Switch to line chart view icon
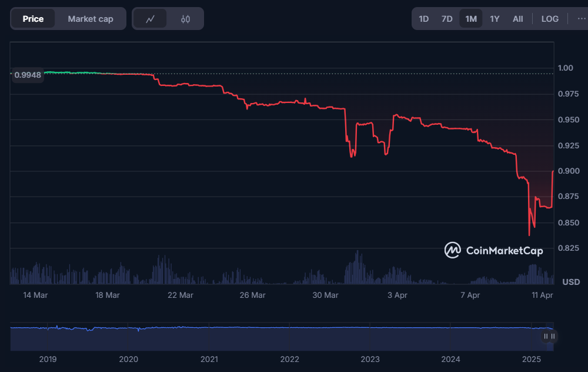 click(151, 19)
